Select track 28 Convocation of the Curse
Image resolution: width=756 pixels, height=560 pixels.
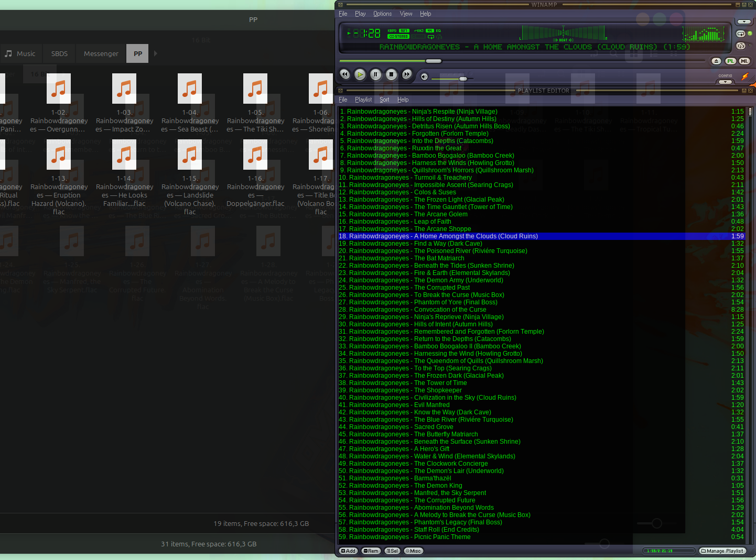(x=541, y=310)
